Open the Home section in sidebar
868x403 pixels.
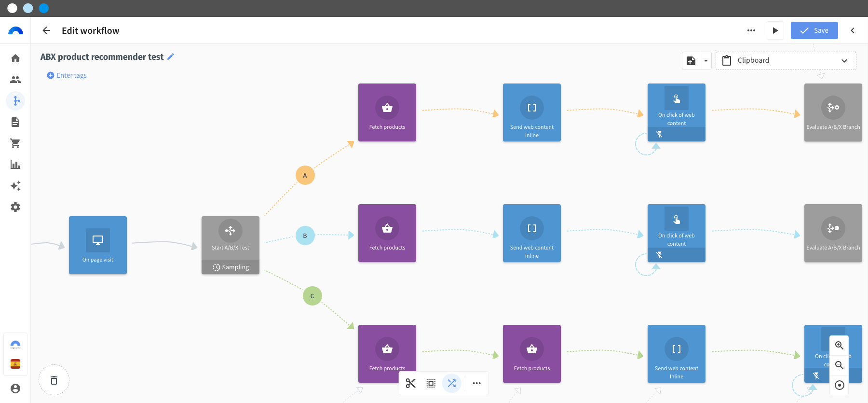click(15, 58)
